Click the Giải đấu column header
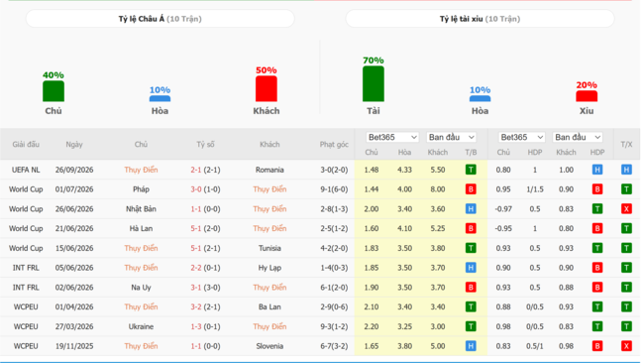Image resolution: width=644 pixels, height=363 pixels. (26, 144)
